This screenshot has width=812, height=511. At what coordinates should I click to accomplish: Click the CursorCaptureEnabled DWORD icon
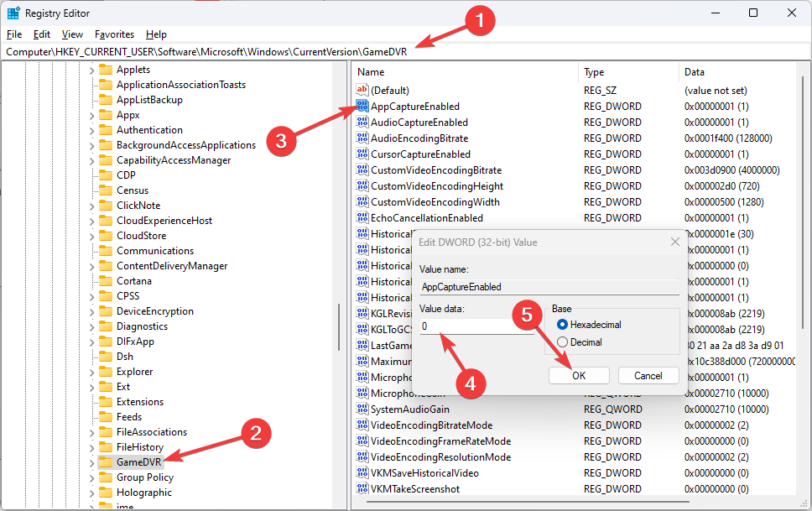point(362,154)
